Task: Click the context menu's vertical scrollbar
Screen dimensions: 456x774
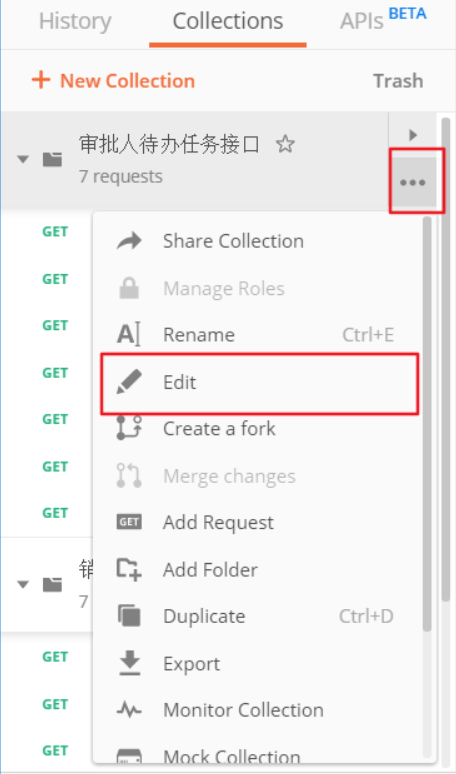Action: (x=427, y=425)
